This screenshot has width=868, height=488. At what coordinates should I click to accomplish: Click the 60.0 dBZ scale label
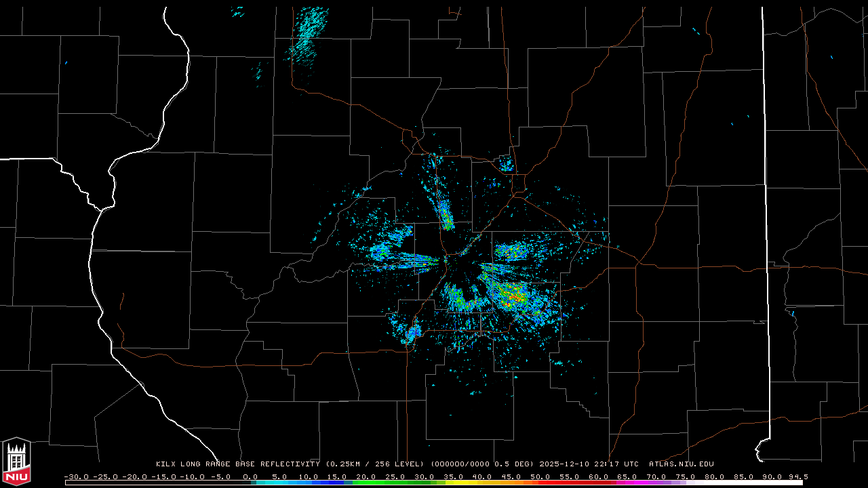(x=599, y=476)
